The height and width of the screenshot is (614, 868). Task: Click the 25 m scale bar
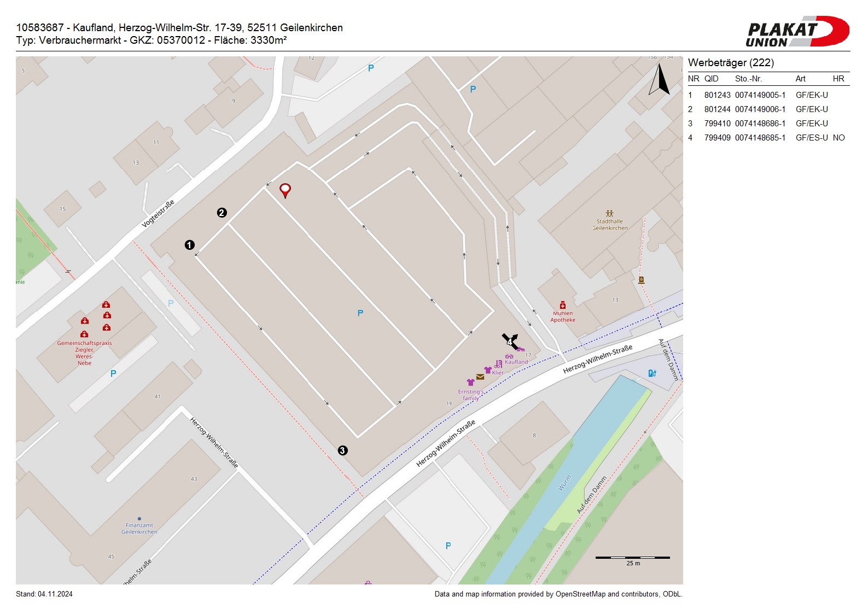[632, 558]
